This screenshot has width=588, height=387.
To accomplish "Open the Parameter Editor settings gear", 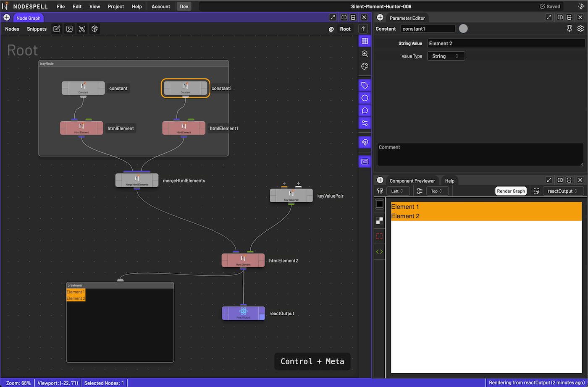I will [580, 29].
